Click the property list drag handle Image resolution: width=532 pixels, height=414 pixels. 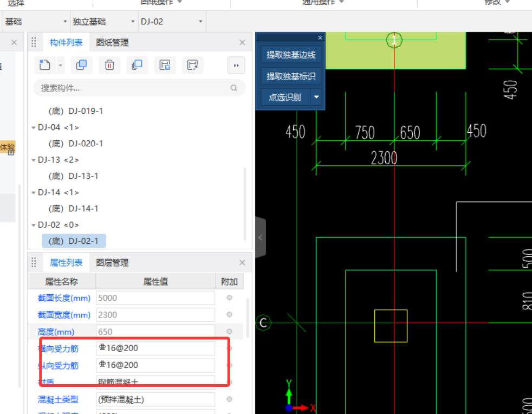(x=34, y=263)
